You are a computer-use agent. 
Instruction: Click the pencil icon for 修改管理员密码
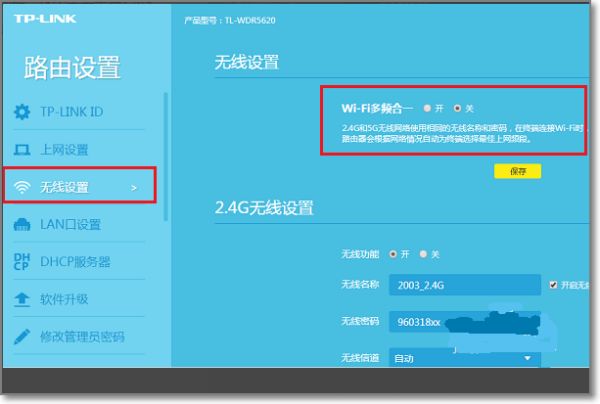[22, 337]
